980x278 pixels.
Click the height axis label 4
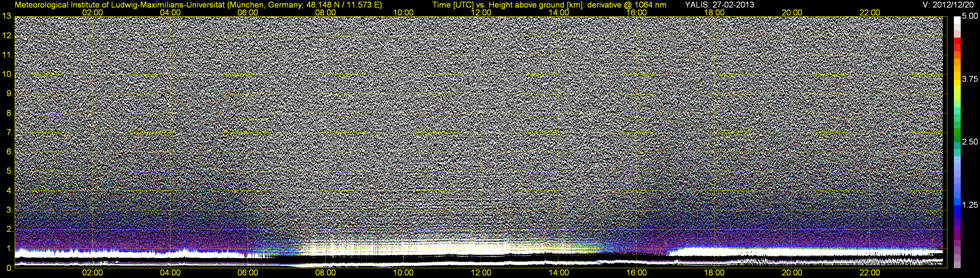[x=9, y=190]
